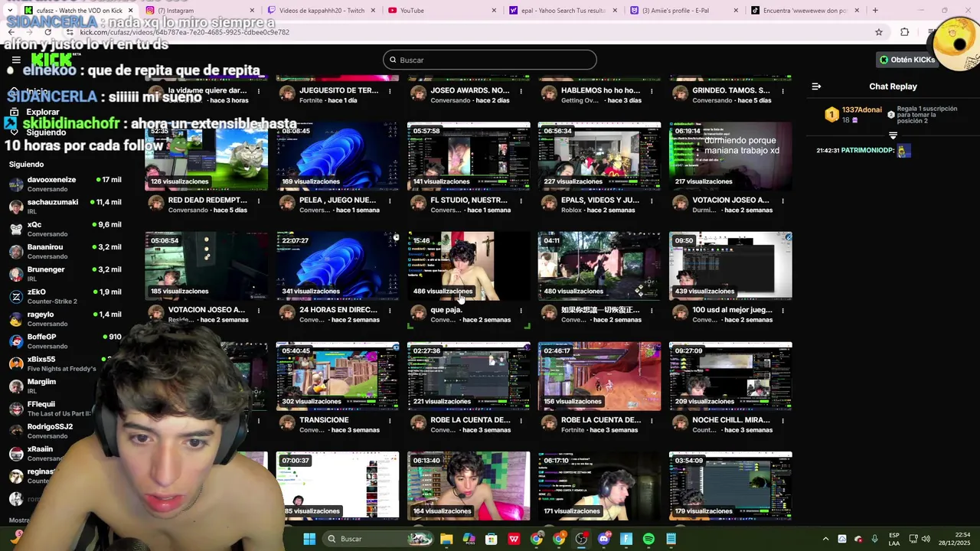Click xQc avatar in Siguiendo sidebar
Screen dimensions: 980x551
tap(16, 229)
